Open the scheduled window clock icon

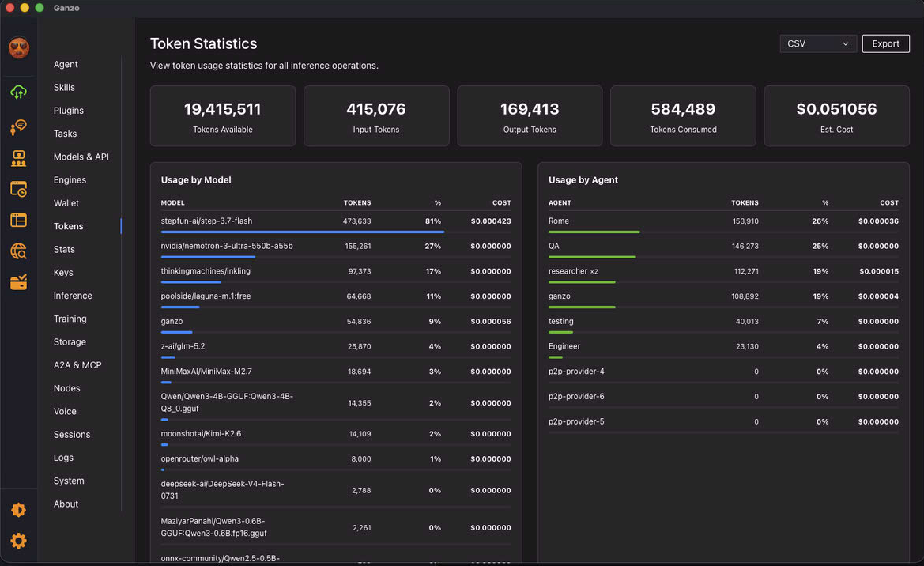pos(19,189)
